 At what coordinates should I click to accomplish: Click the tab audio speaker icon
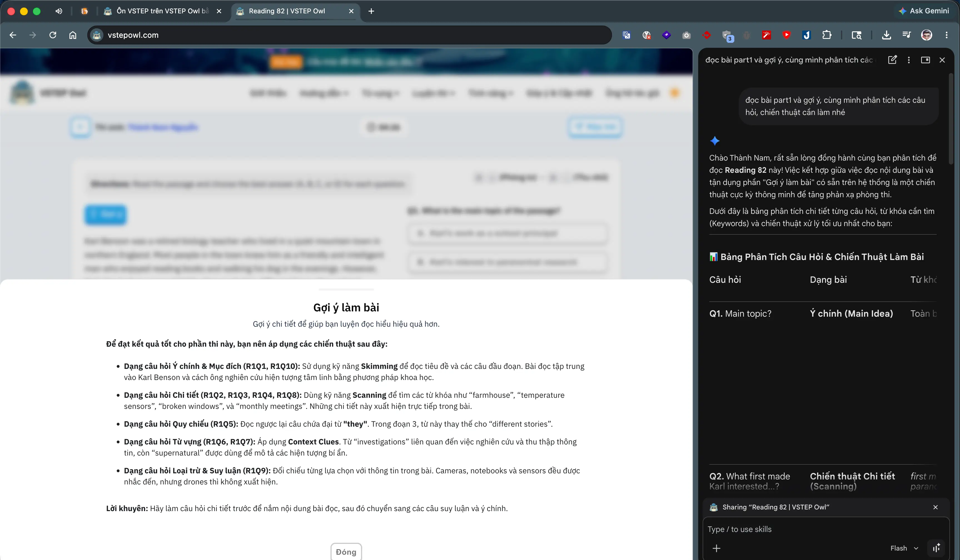pos(59,11)
